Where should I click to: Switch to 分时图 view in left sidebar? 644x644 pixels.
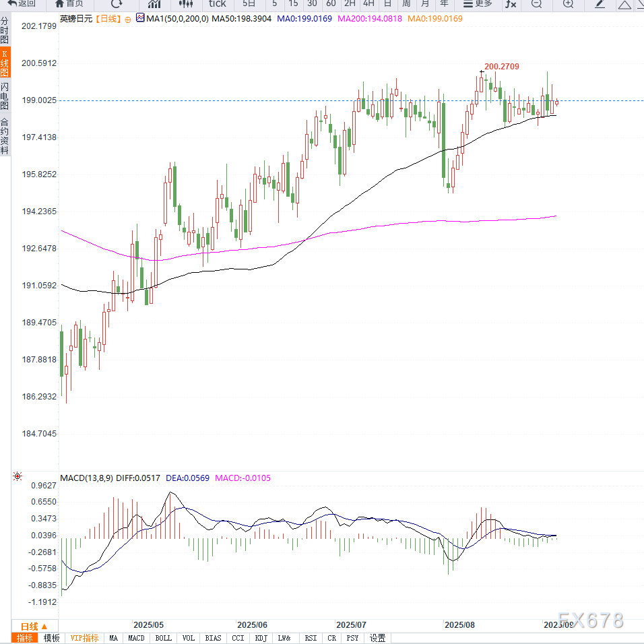coord(5,30)
